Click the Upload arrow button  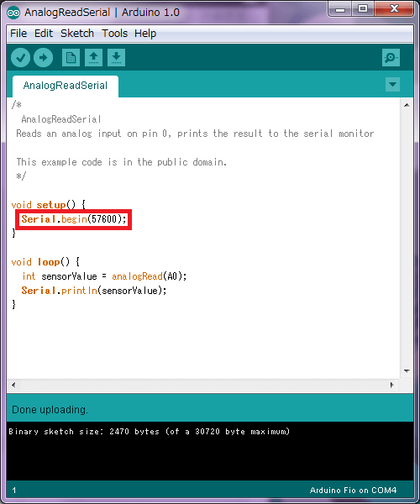[44, 58]
